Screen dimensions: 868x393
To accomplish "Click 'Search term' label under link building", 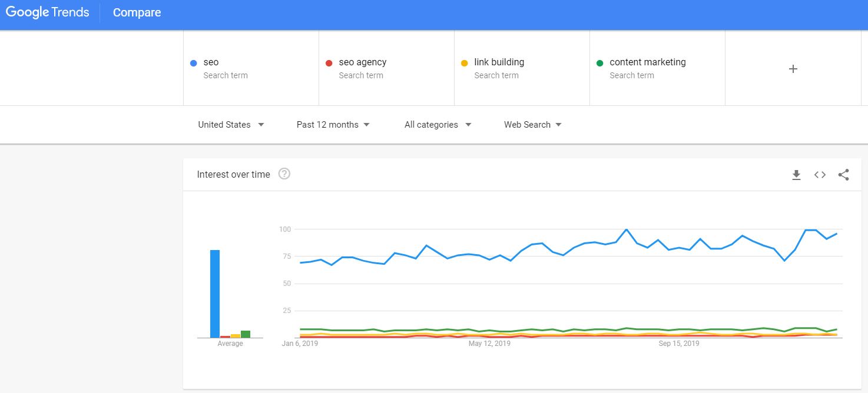I will tap(496, 75).
